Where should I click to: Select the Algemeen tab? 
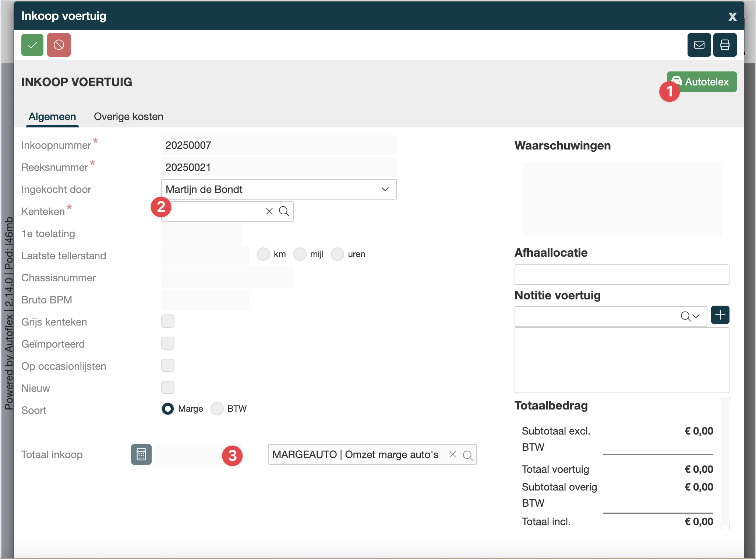52,116
